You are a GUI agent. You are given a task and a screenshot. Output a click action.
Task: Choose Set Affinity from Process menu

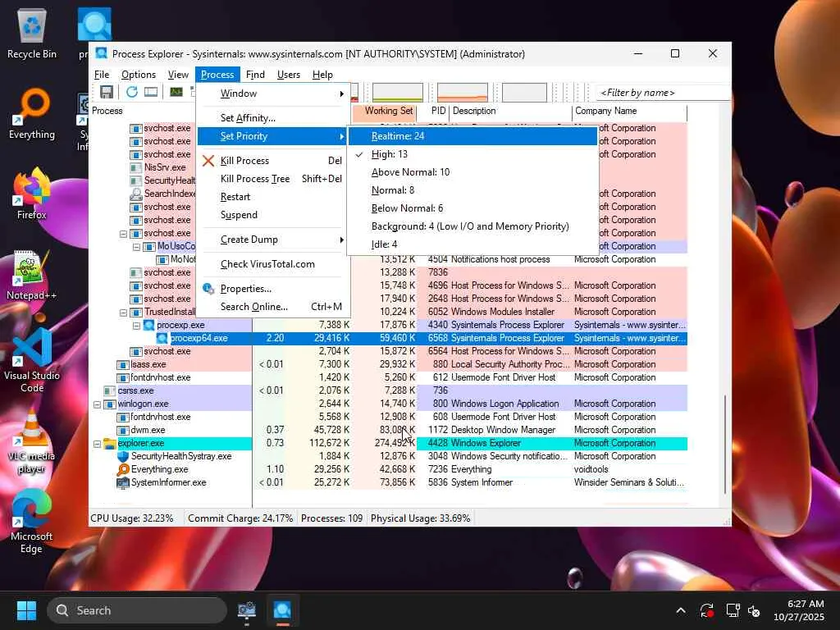click(x=273, y=118)
